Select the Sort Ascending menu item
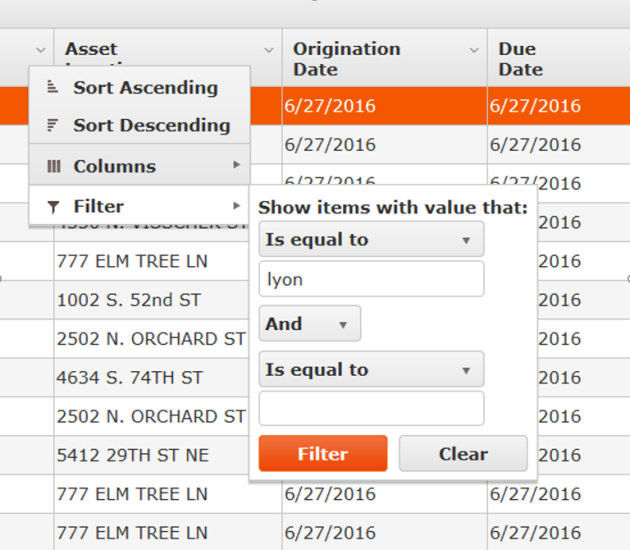 [145, 88]
